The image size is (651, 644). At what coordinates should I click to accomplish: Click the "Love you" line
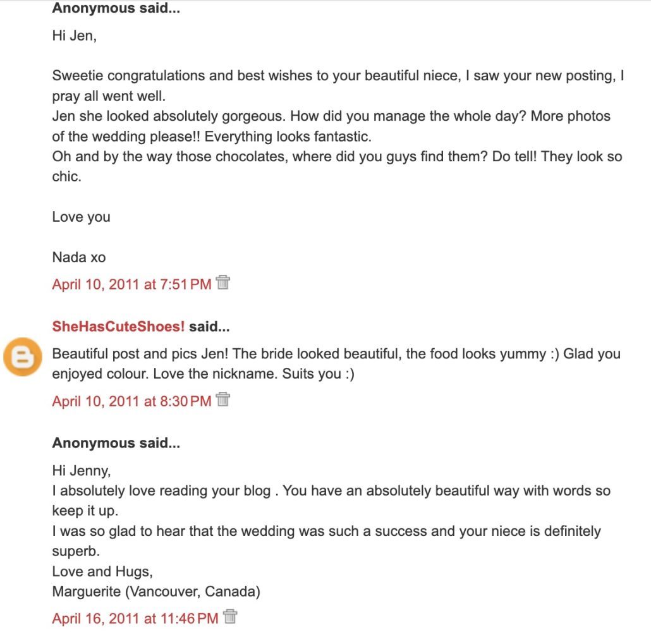click(81, 217)
